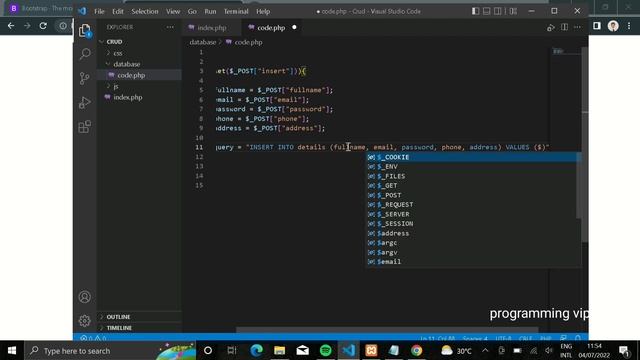This screenshot has height=360, width=640.
Task: Open the Explorer view in activity bar
Action: 84,31
